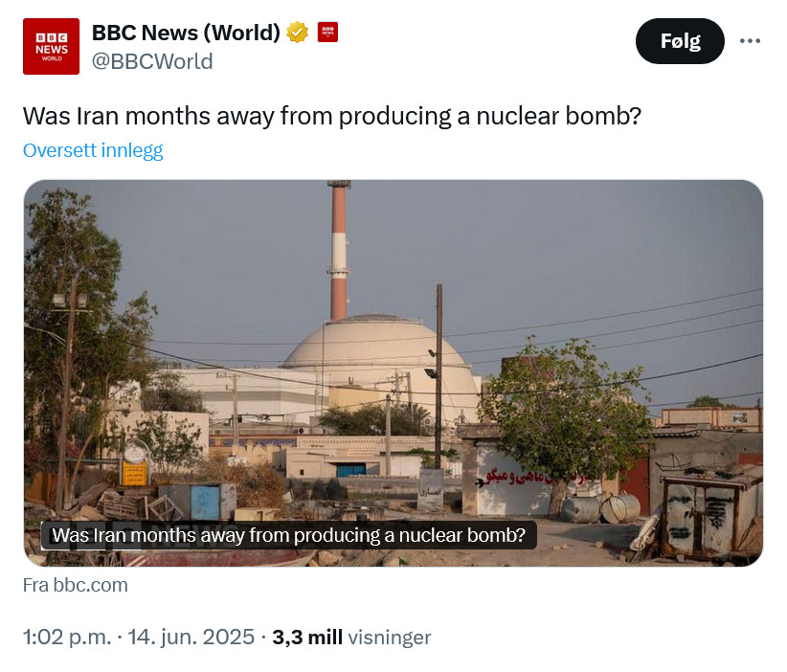Click the white reactor dome in the photo
The height and width of the screenshot is (672, 787).
tap(377, 352)
